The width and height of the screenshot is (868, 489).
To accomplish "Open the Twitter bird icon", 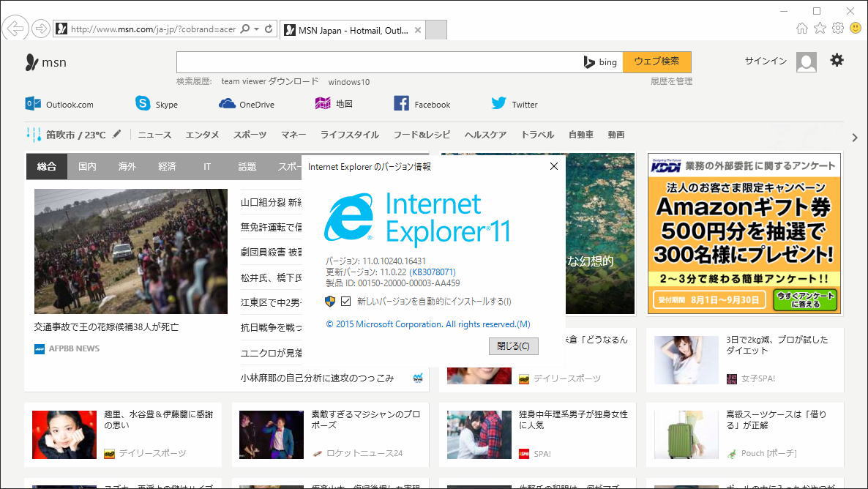I will [498, 103].
